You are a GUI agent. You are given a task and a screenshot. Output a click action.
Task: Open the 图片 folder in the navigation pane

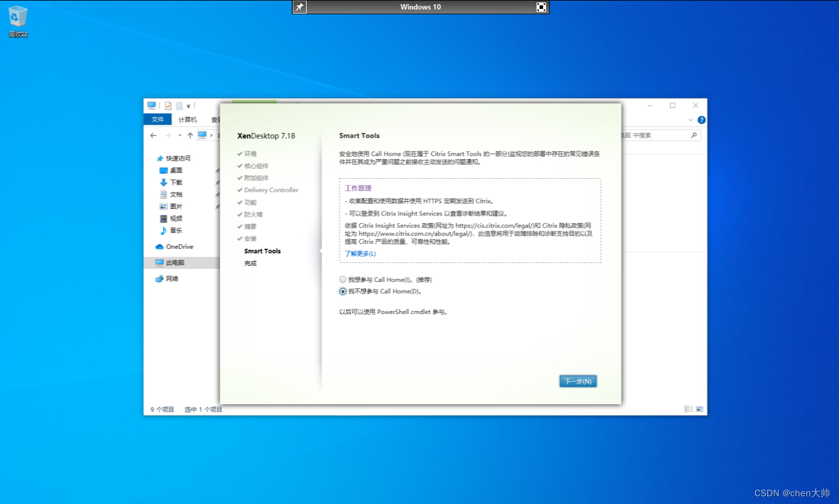tap(176, 207)
